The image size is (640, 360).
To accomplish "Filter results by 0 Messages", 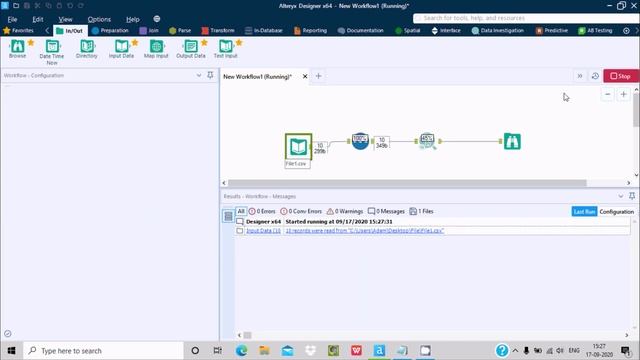I will (386, 211).
